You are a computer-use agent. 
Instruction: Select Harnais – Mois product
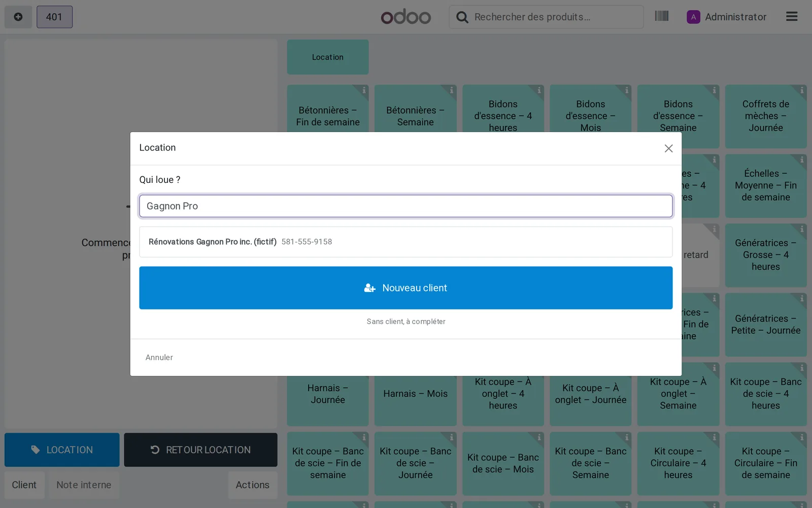[x=415, y=394]
